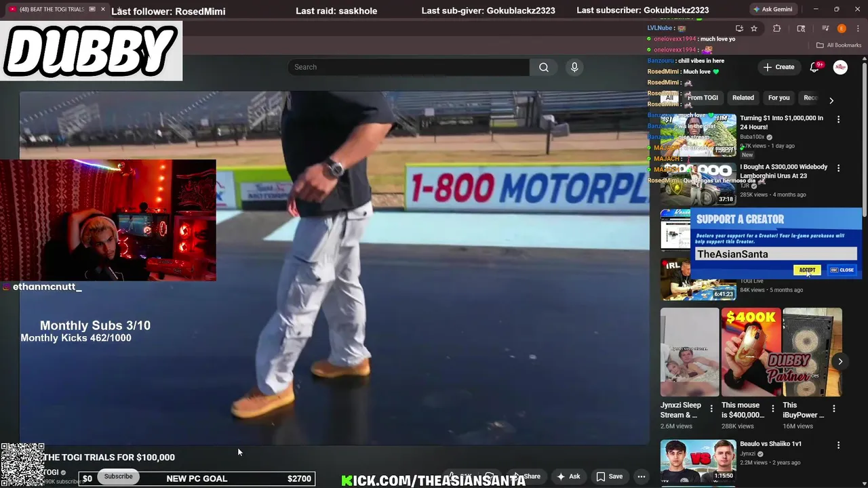The height and width of the screenshot is (488, 868).
Task: Save the video with the Save button
Action: click(x=610, y=476)
